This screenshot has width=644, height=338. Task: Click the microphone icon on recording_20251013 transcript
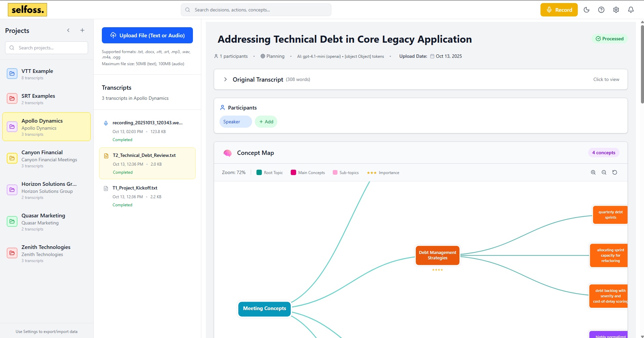pos(106,123)
